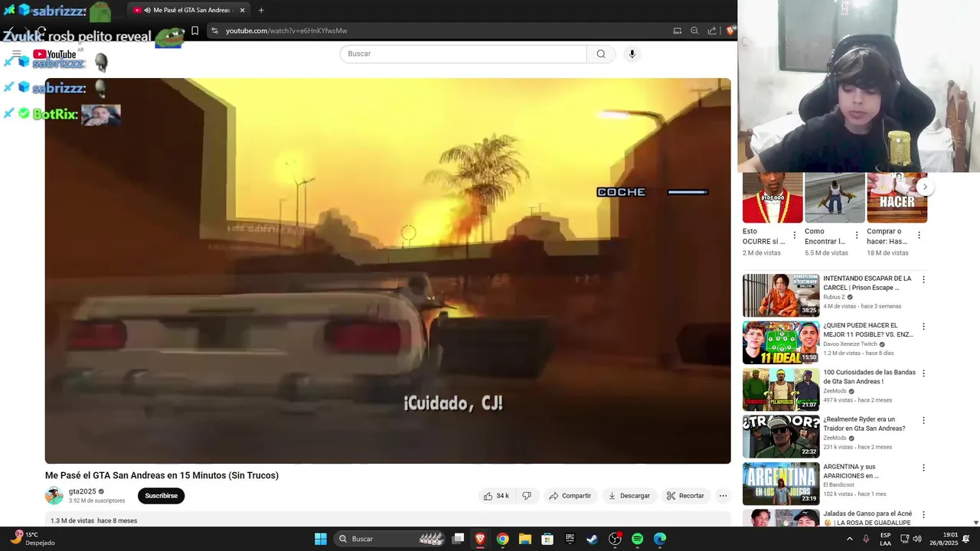Open Windows Start menu
The image size is (980, 551).
tap(321, 539)
